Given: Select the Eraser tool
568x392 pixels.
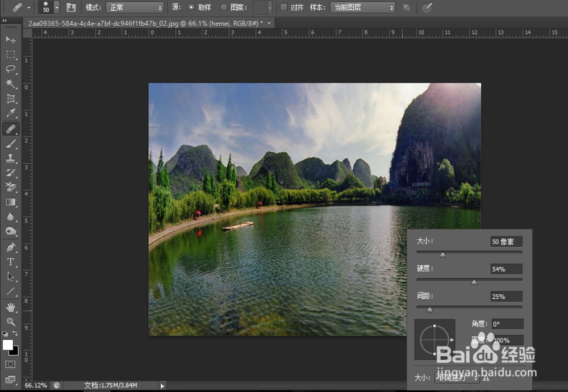Looking at the screenshot, I should [x=10, y=187].
